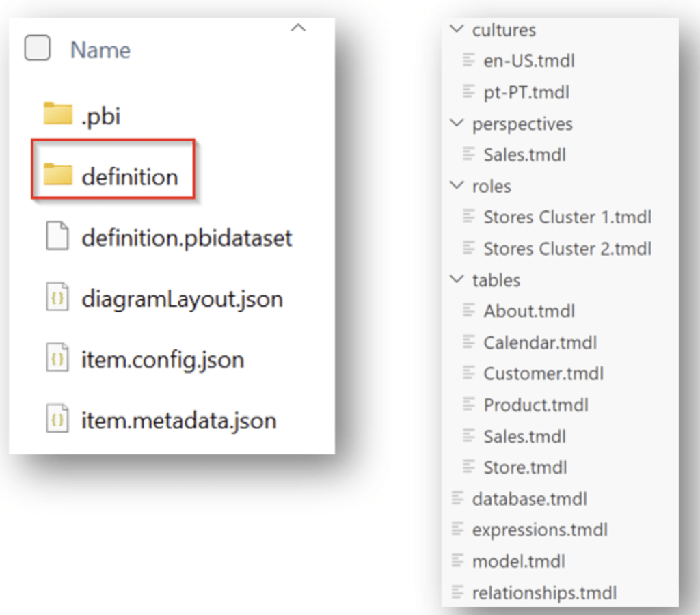Click the sort arrow above the Name column
The width and height of the screenshot is (700, 615).
click(x=298, y=28)
